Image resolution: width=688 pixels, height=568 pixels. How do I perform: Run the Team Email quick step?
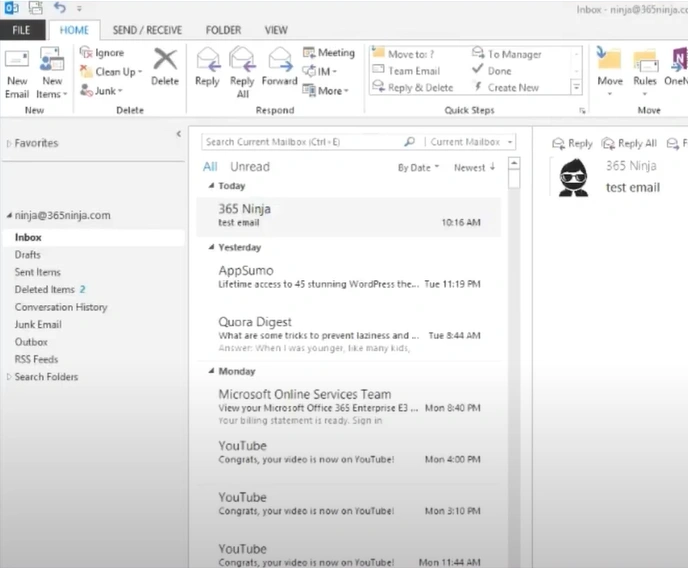[x=406, y=71]
